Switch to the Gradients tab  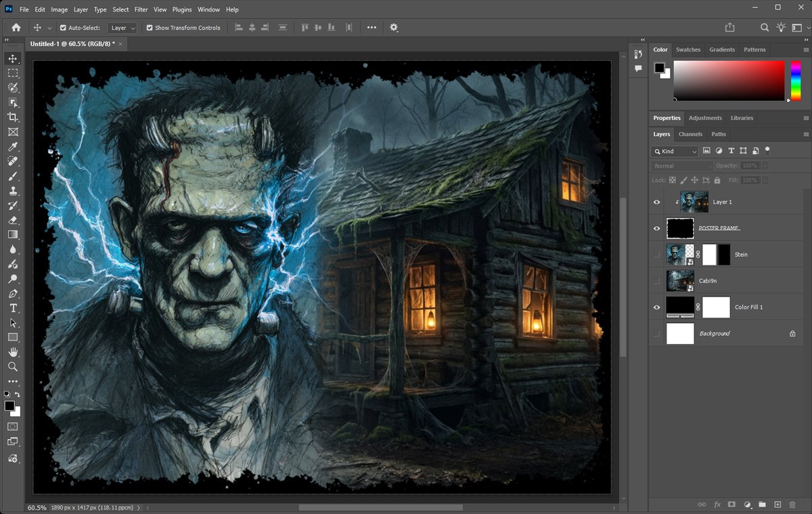722,49
